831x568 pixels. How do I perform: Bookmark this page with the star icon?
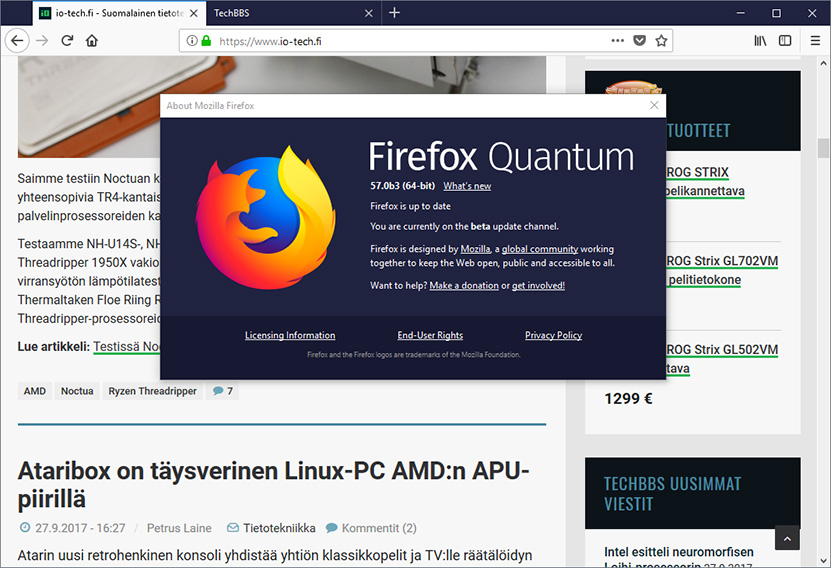[661, 41]
